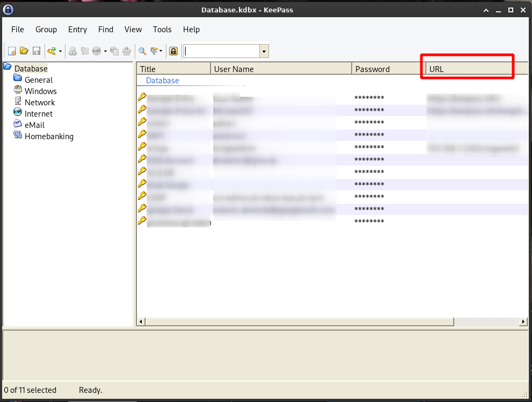The width and height of the screenshot is (532, 402).
Task: Select the Network group
Action: [40, 102]
